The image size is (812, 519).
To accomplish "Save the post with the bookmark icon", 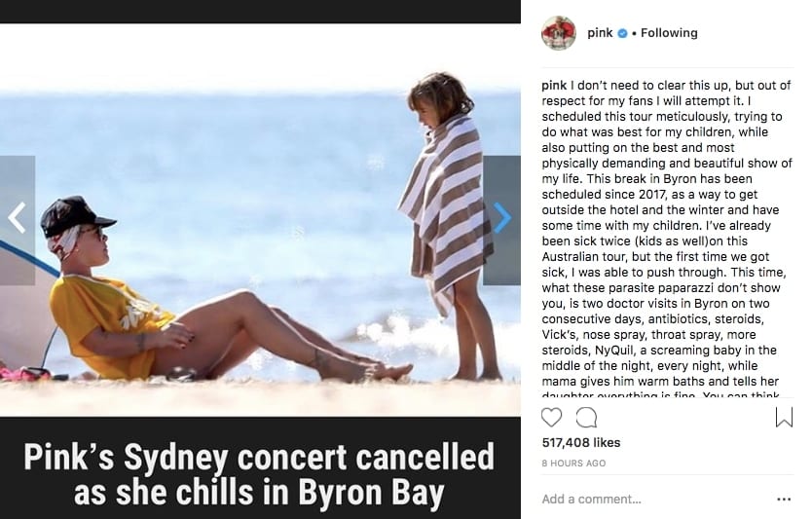I will click(x=784, y=417).
